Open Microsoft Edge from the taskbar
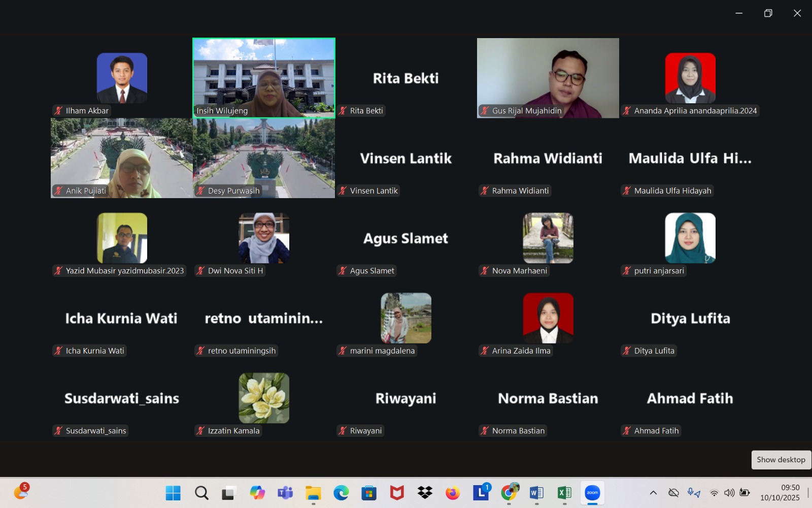This screenshot has height=508, width=812. click(341, 493)
